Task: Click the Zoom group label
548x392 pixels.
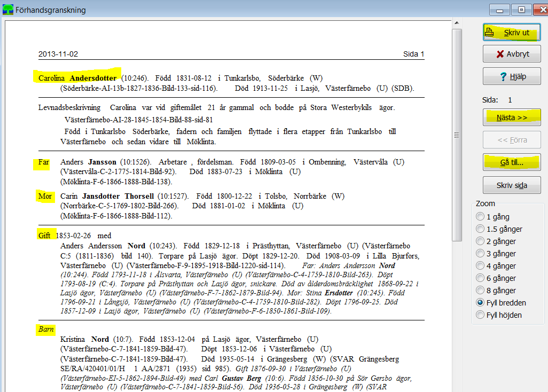Action: [x=485, y=203]
